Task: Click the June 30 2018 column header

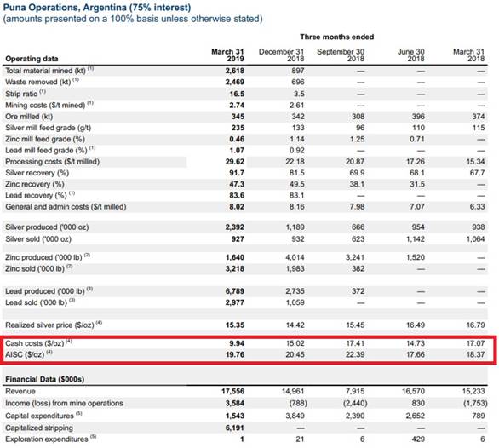Action: (410, 55)
